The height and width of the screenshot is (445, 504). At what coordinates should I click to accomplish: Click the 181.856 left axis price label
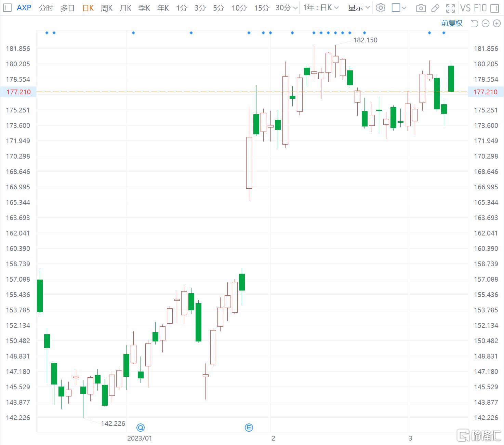pos(18,49)
